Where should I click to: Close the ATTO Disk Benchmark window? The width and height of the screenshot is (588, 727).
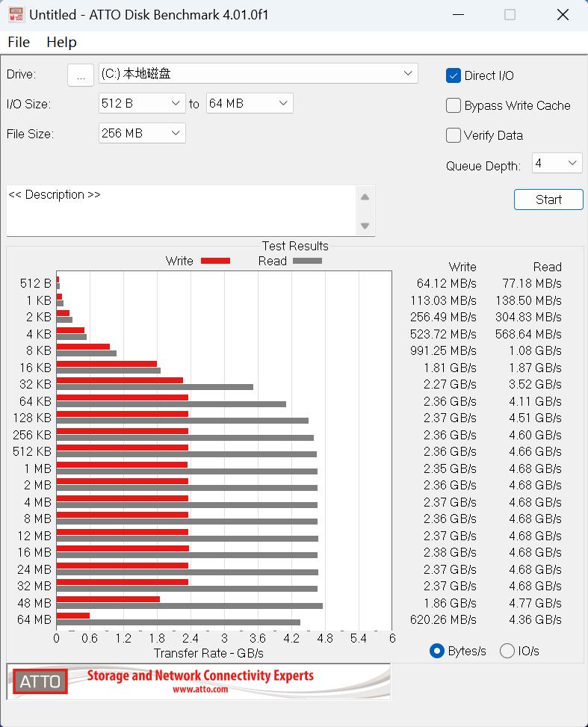click(563, 15)
